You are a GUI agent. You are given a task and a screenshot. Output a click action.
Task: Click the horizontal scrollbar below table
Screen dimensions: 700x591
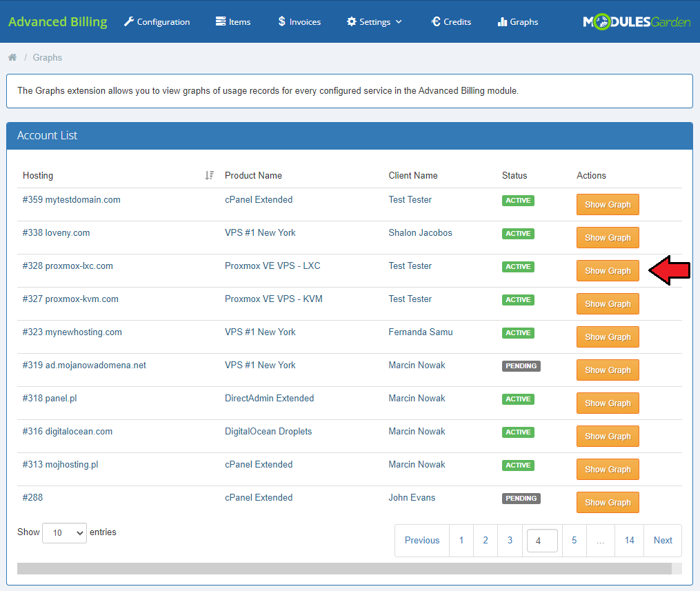pyautogui.click(x=344, y=568)
